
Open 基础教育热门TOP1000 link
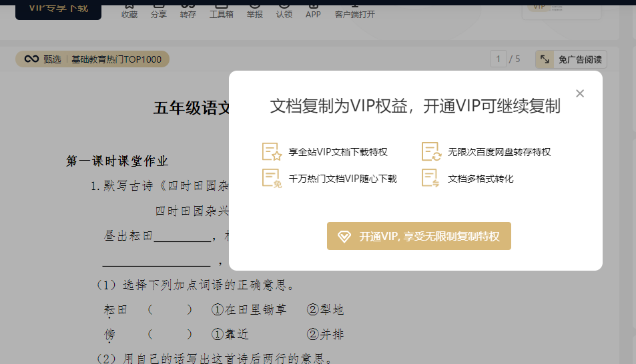[116, 59]
